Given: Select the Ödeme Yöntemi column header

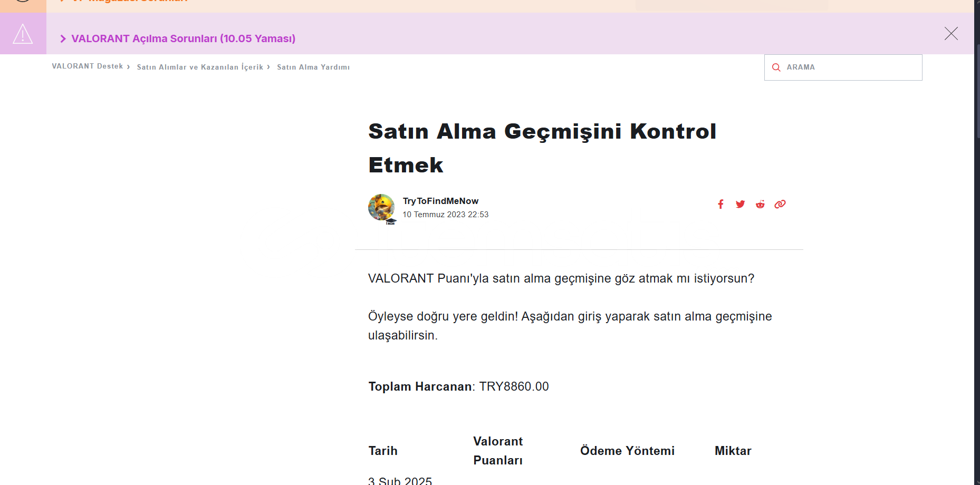Looking at the screenshot, I should (627, 451).
